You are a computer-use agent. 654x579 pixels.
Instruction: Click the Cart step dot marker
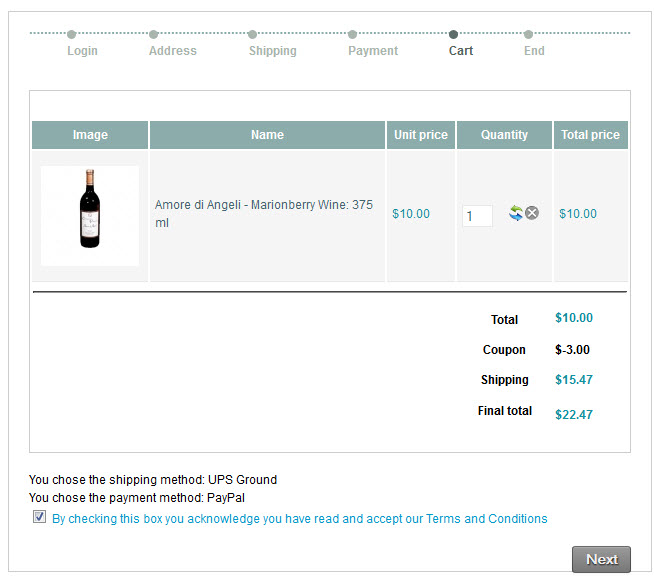point(454,34)
